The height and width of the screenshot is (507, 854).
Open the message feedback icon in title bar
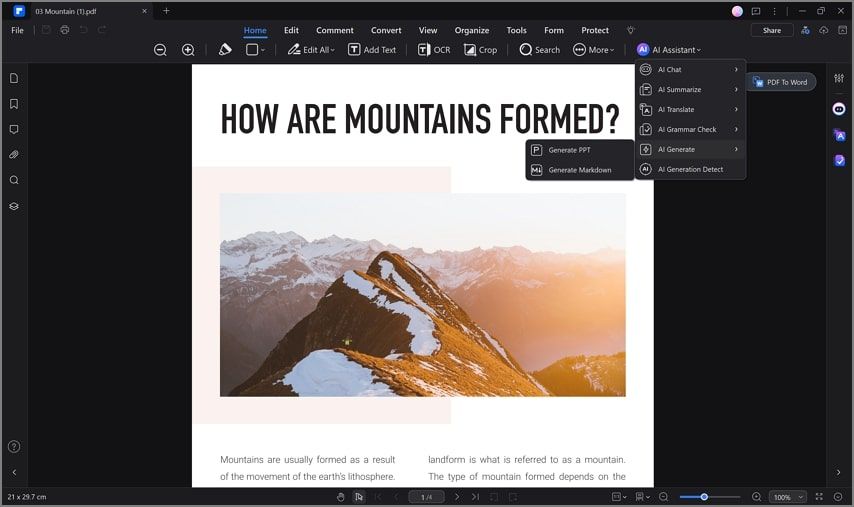[756, 11]
